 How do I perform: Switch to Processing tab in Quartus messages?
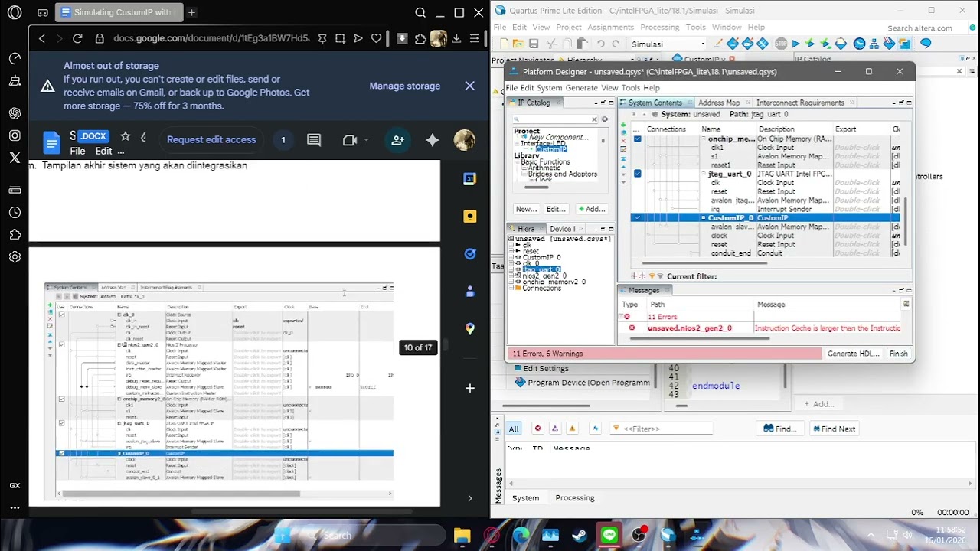coord(574,497)
